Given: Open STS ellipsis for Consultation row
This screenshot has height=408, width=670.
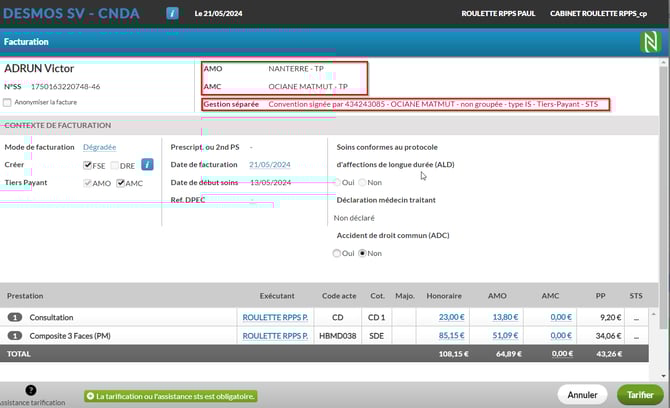Looking at the screenshot, I should point(637,317).
